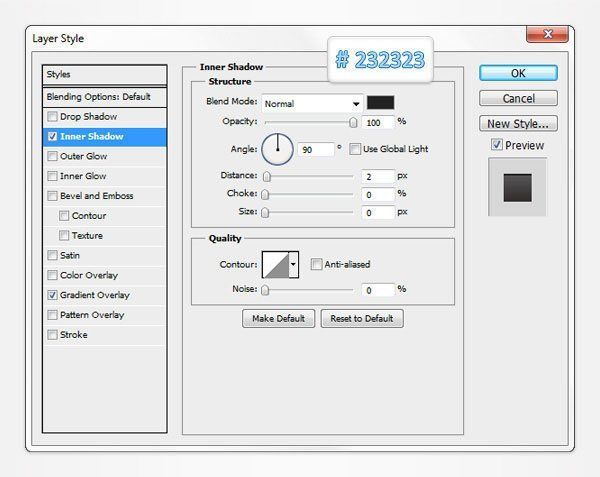Click the Distance slider handle
The width and height of the screenshot is (600, 477).
point(267,176)
